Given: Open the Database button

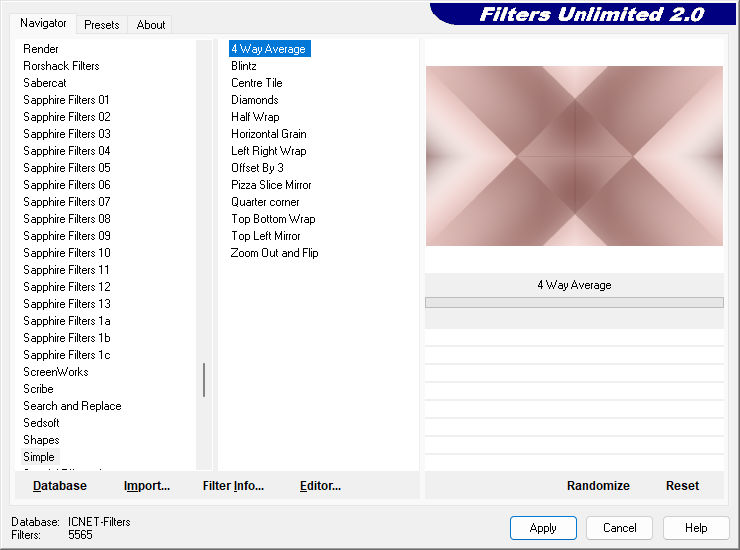Looking at the screenshot, I should (x=60, y=486).
